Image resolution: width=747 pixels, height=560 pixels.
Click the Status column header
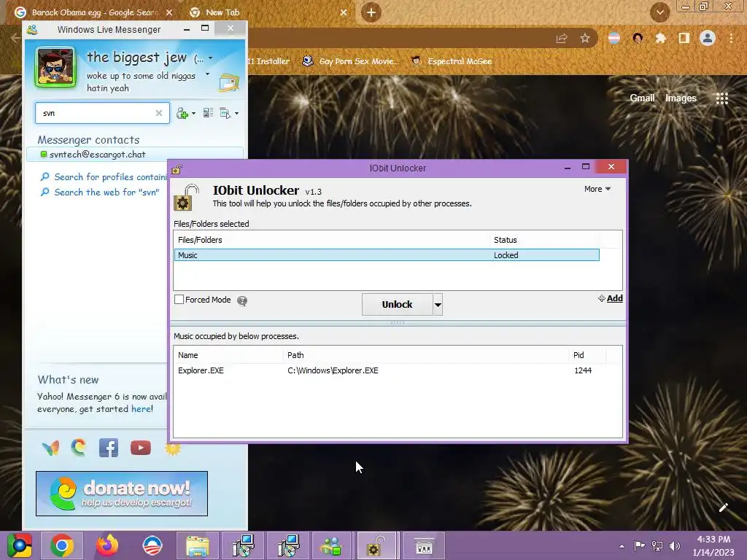click(544, 240)
